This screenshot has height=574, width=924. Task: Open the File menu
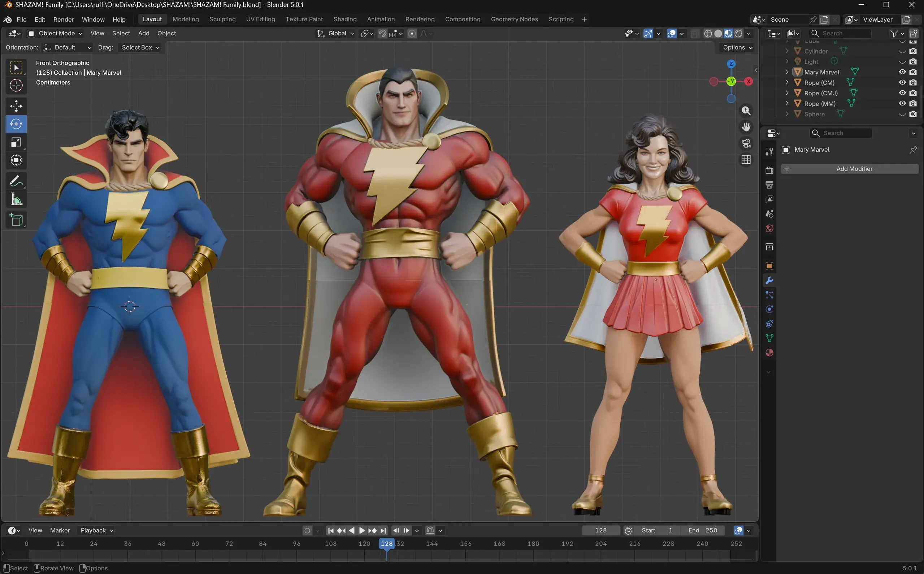[21, 20]
